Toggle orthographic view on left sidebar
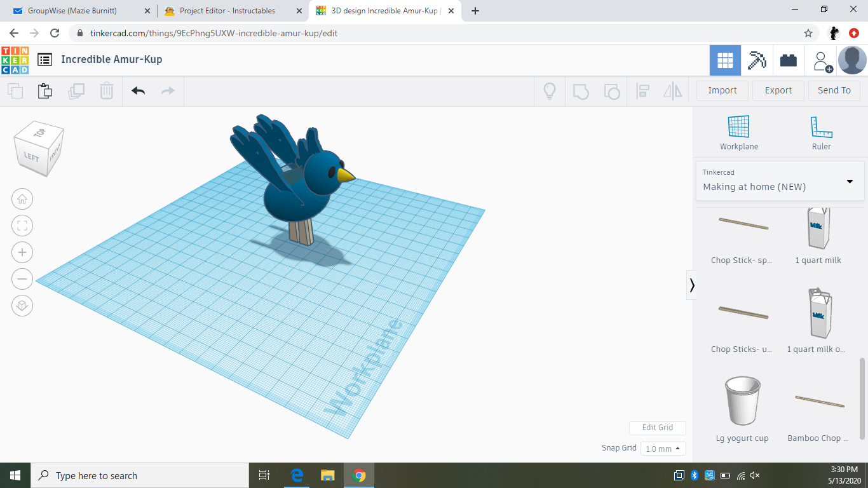This screenshot has width=868, height=488. tap(22, 306)
